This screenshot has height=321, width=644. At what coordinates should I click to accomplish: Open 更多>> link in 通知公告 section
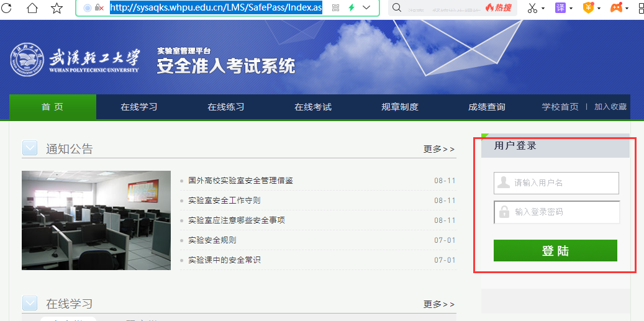(439, 149)
